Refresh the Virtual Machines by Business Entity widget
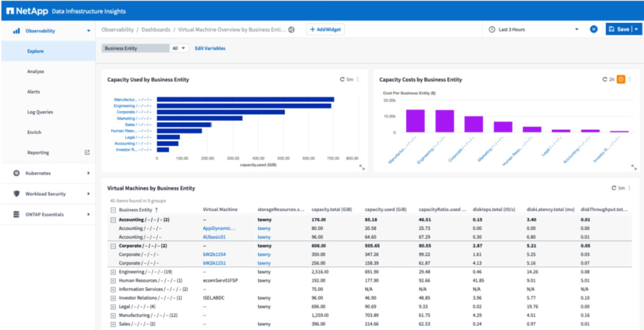Screen dimensions: 644x330 point(614,188)
